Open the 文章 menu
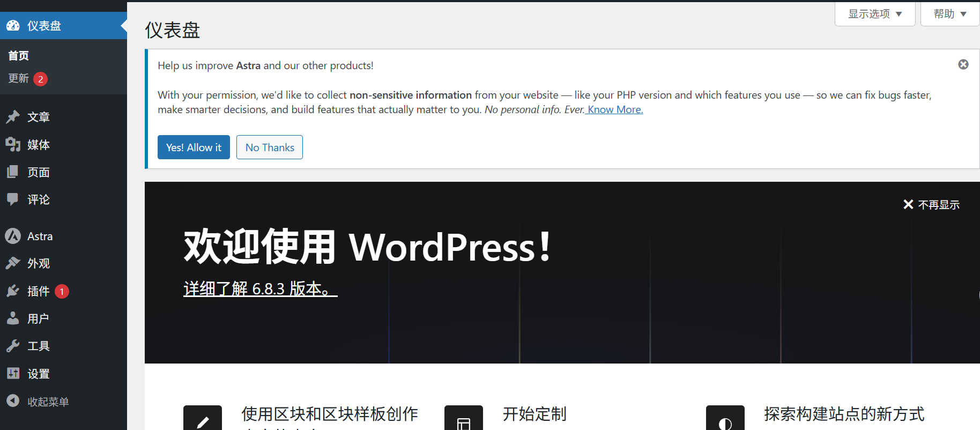This screenshot has height=430, width=980. coord(63,117)
